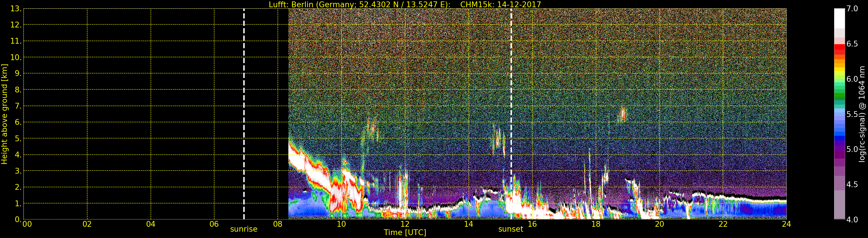Select the height axis tick label '2.'
This screenshot has height=238, width=868.
tap(18, 187)
